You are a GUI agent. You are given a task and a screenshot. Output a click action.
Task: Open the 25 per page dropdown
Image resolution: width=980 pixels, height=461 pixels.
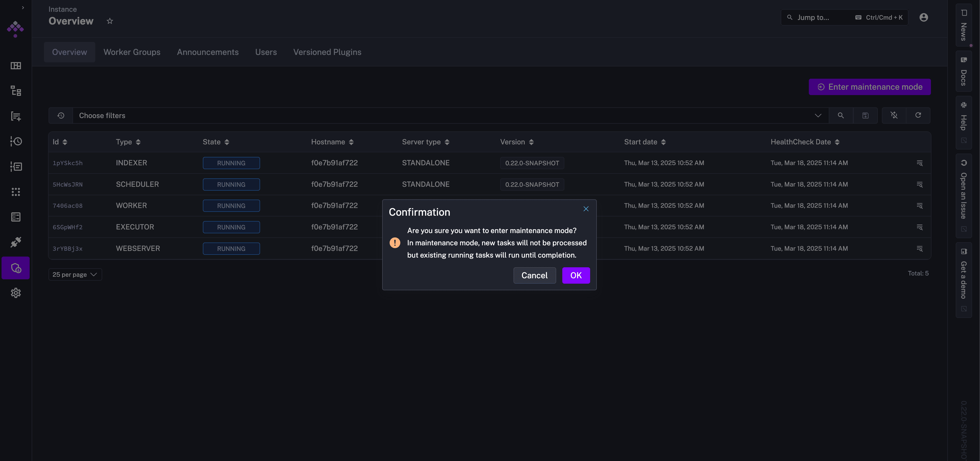75,274
